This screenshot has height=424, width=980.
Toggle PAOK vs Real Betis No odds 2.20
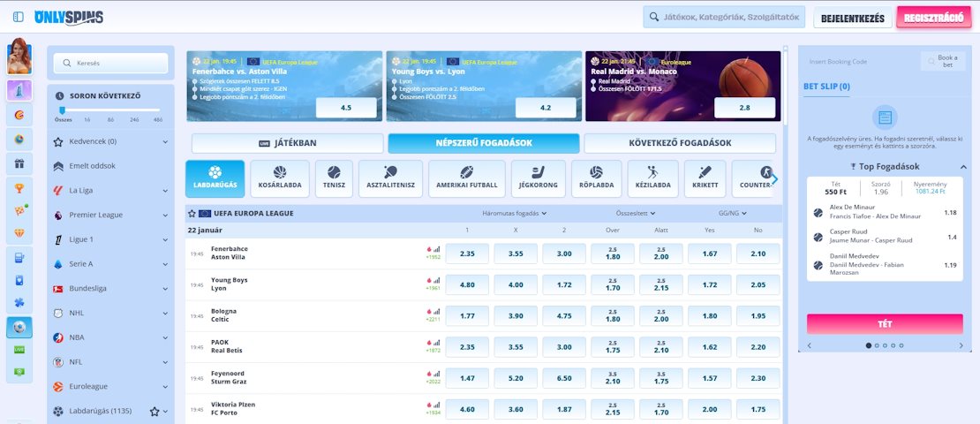pos(758,347)
